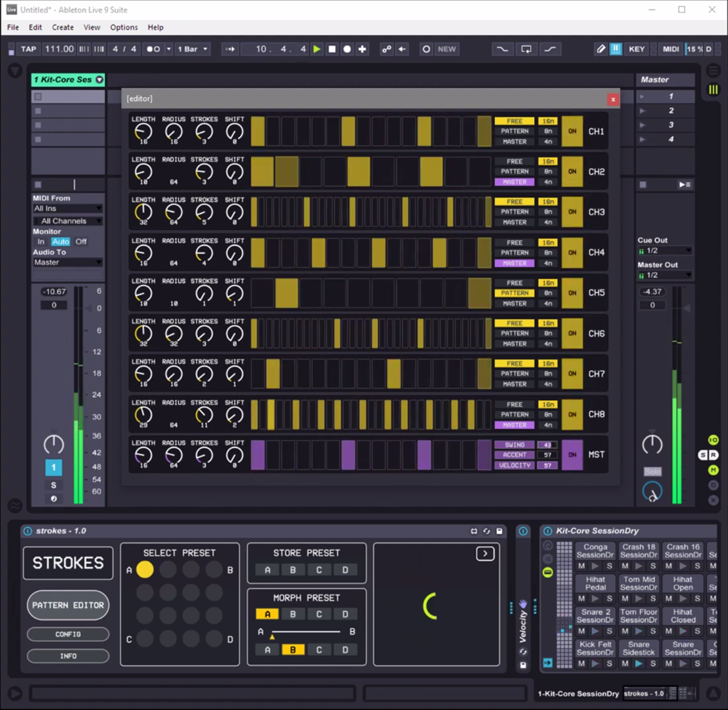728x710 pixels.
Task: Open the Audio To Master dropdown
Action: pos(67,263)
